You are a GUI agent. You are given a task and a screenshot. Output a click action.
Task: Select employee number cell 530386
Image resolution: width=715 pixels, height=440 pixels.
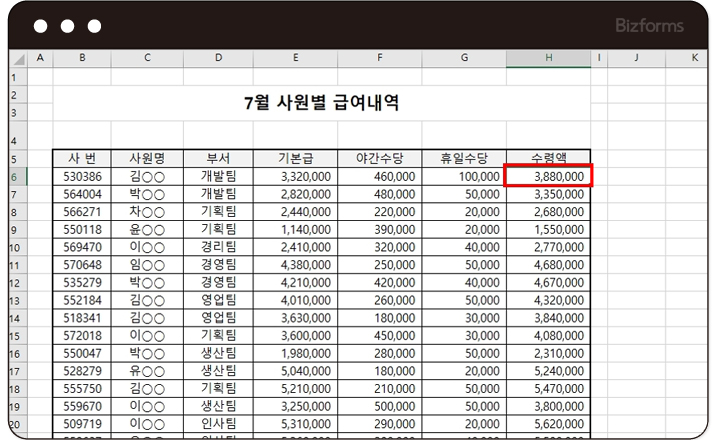point(81,177)
